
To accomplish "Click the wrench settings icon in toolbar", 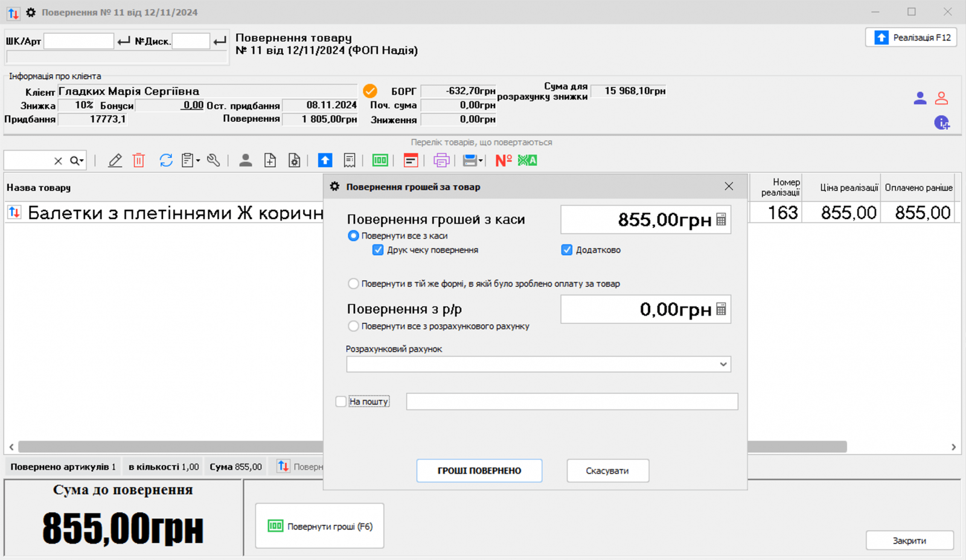I will 213,161.
